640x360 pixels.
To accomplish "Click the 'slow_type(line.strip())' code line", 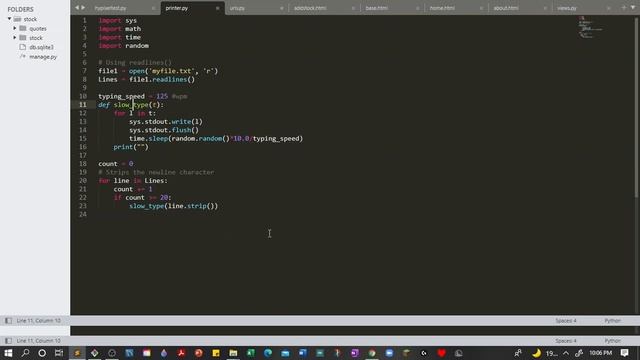I will 173,206.
